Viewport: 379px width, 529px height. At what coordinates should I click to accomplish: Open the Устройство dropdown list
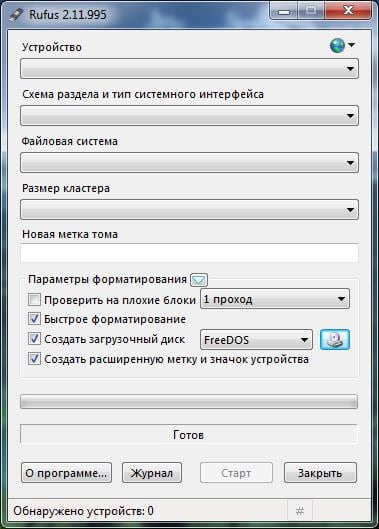click(x=189, y=68)
